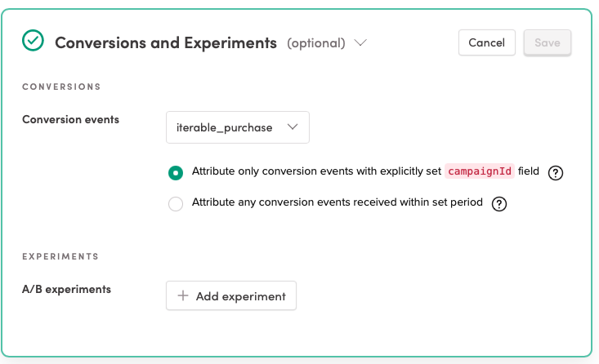
Task: Open help icon beside campaignId field option
Action: [x=556, y=173]
